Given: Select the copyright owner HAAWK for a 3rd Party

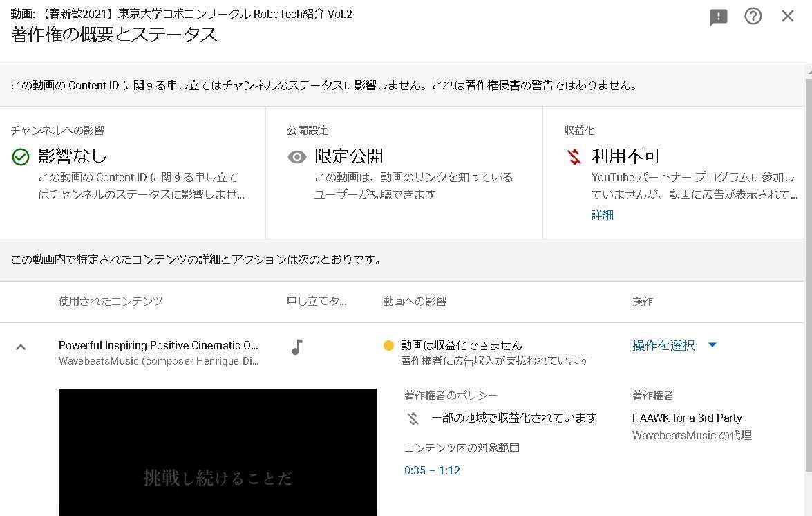Looking at the screenshot, I should pyautogui.click(x=687, y=418).
